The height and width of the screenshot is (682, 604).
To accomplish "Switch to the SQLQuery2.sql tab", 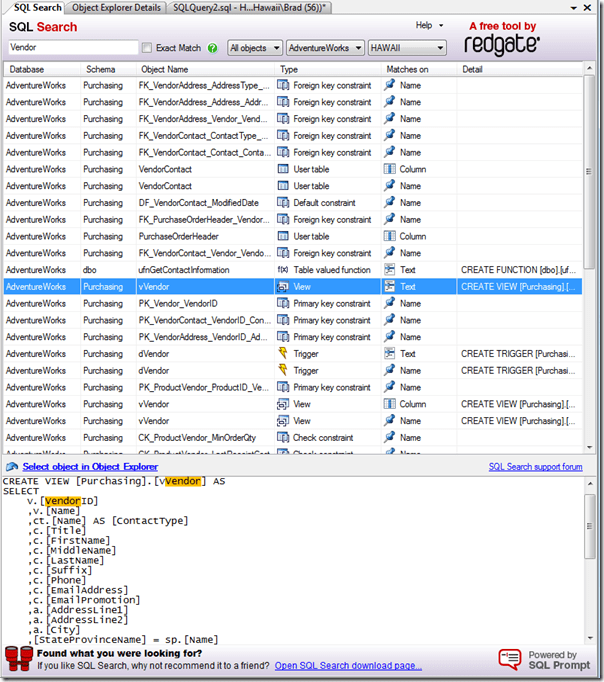I will point(248,7).
